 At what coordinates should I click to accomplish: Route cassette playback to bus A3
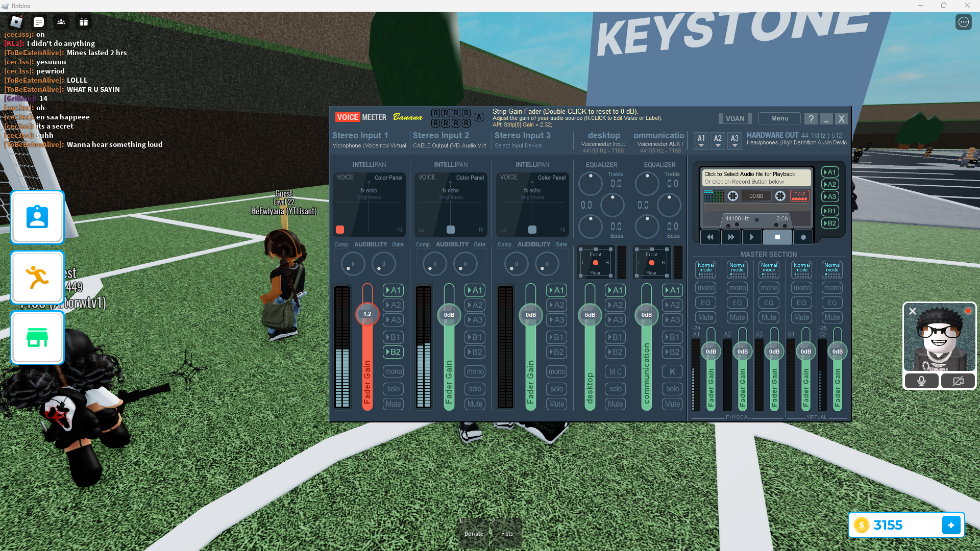830,197
